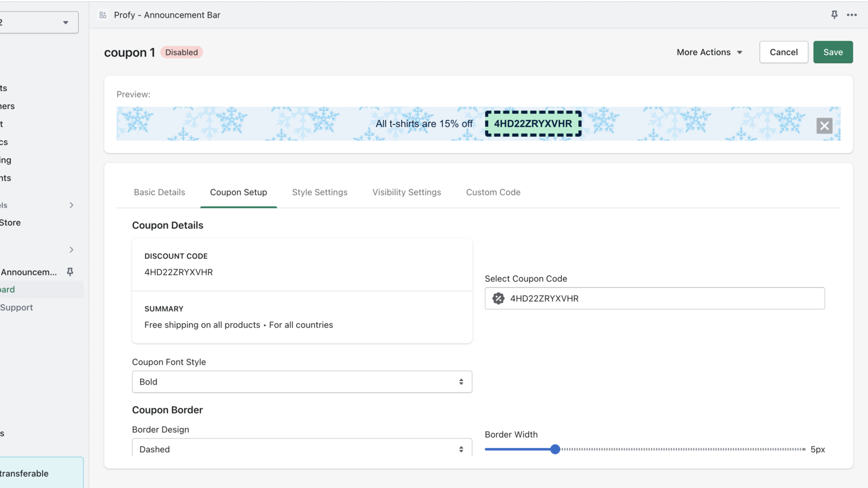The image size is (868, 488).
Task: Save the coupon settings
Action: coord(833,52)
